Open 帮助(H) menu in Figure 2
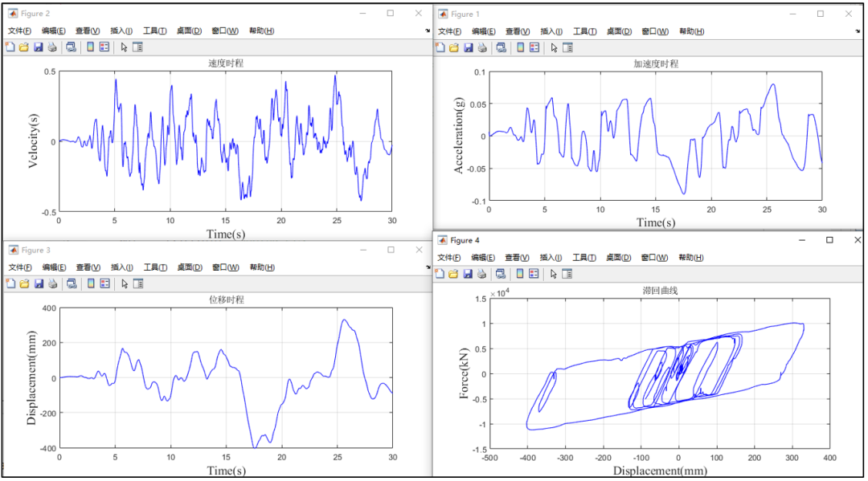Image resolution: width=868 pixels, height=481 pixels. coord(261,31)
